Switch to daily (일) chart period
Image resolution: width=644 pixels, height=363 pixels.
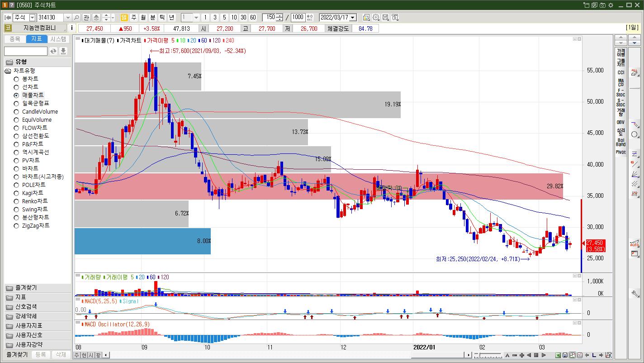[124, 18]
